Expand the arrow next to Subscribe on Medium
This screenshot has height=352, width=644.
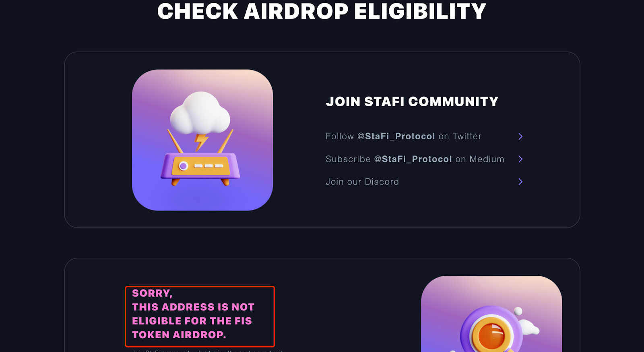pyautogui.click(x=520, y=159)
